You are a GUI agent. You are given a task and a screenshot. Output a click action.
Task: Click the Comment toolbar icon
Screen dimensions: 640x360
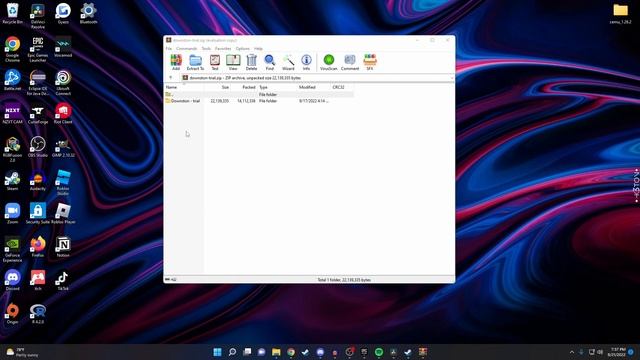[350, 62]
